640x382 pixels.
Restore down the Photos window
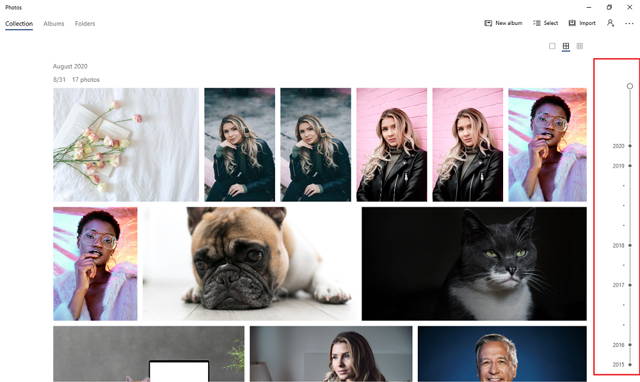coord(609,7)
